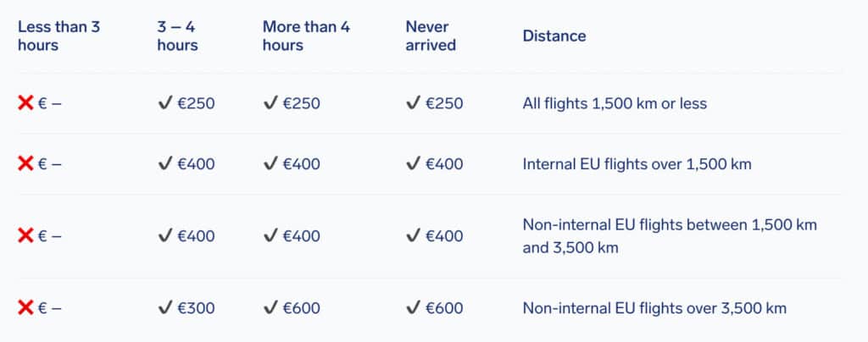Click 'All flights 1,500 km or less' text
Viewport: 868px width, 342px height.
tap(615, 103)
